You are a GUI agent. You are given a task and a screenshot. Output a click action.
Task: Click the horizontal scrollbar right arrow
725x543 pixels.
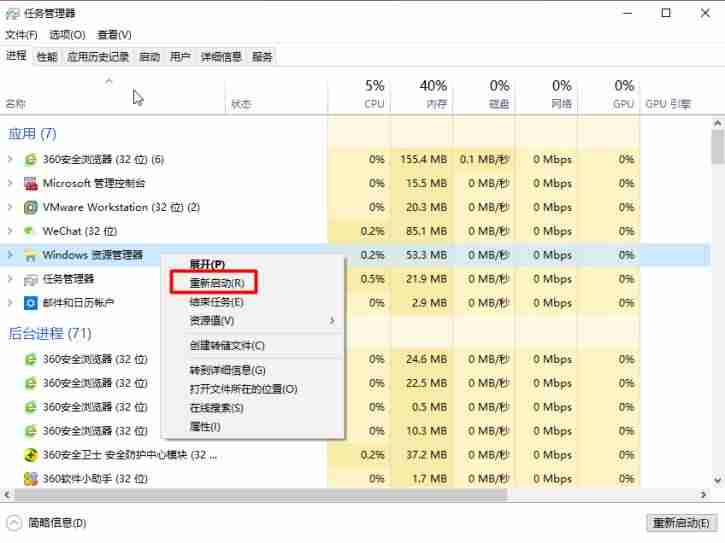point(703,494)
